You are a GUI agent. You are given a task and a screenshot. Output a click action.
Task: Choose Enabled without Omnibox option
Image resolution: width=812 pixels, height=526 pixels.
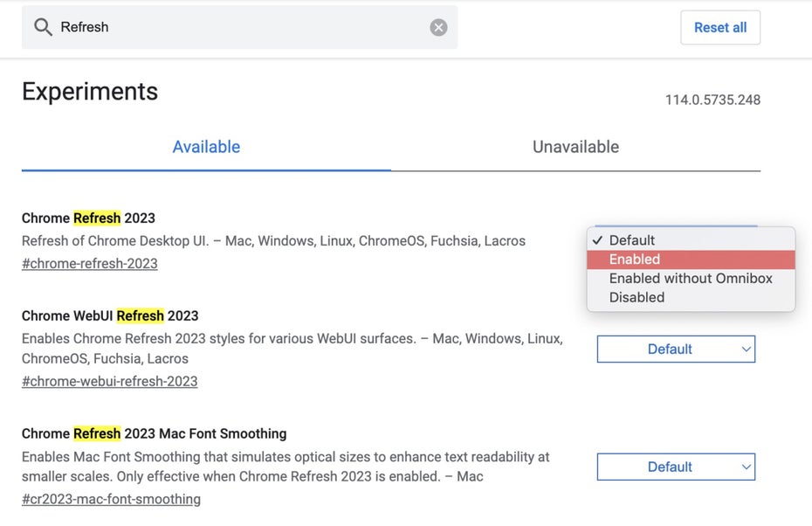(x=691, y=278)
